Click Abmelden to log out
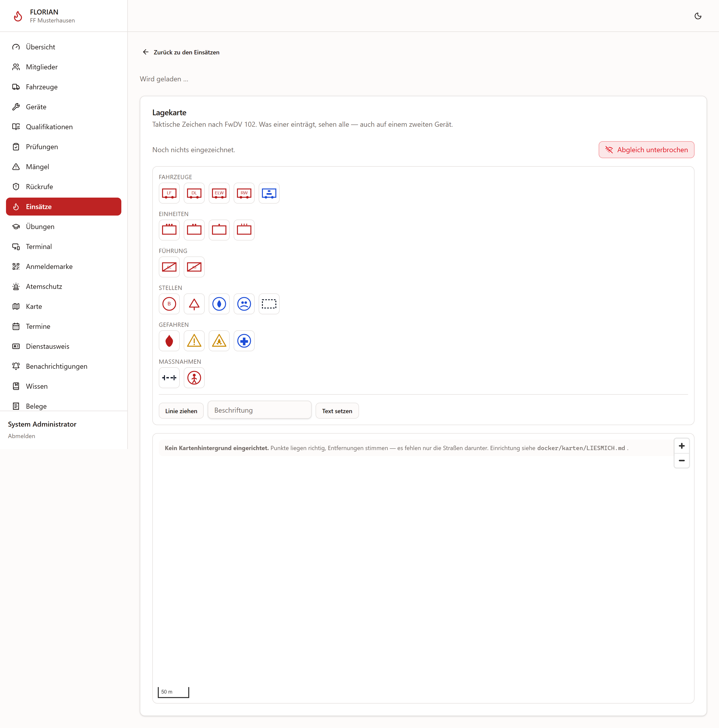This screenshot has height=728, width=719. [21, 436]
